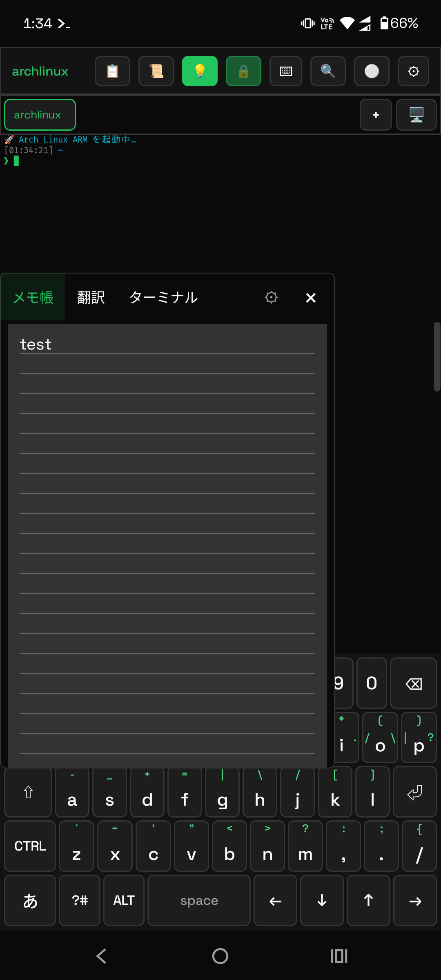Tap the white circle toolbar button

click(x=372, y=71)
